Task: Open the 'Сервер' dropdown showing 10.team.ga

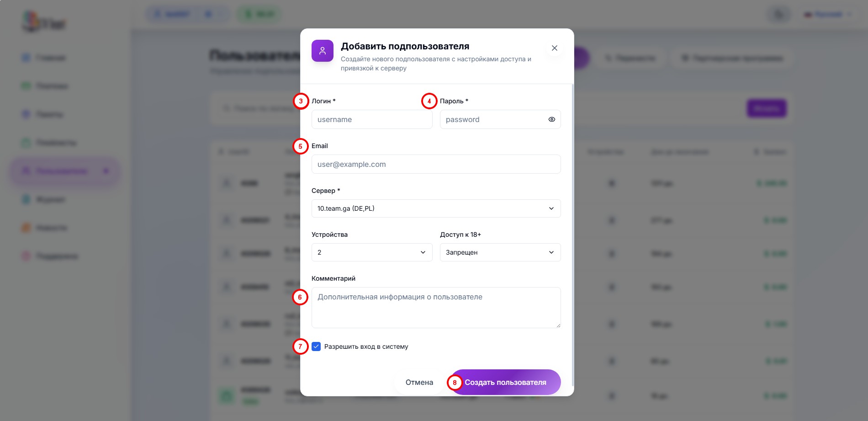Action: (x=436, y=208)
